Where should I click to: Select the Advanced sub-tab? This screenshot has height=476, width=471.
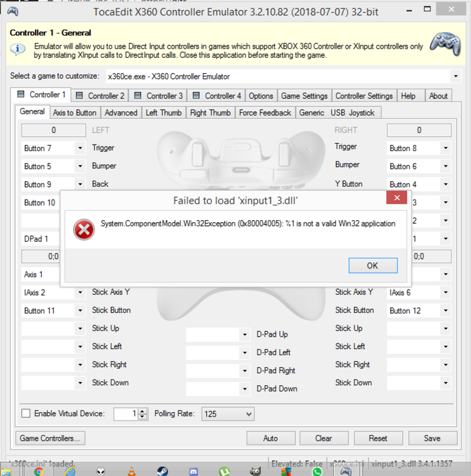[x=121, y=113]
